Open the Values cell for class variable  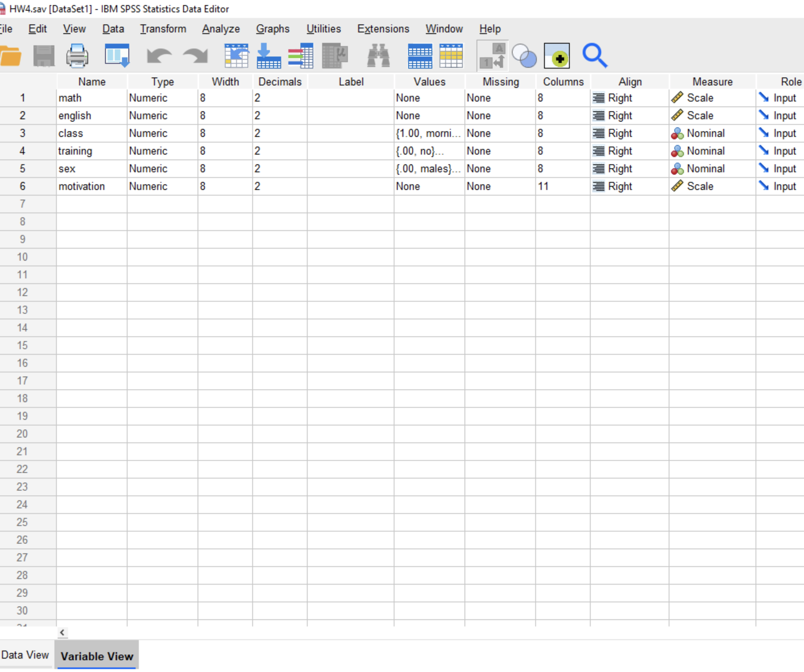(x=429, y=133)
